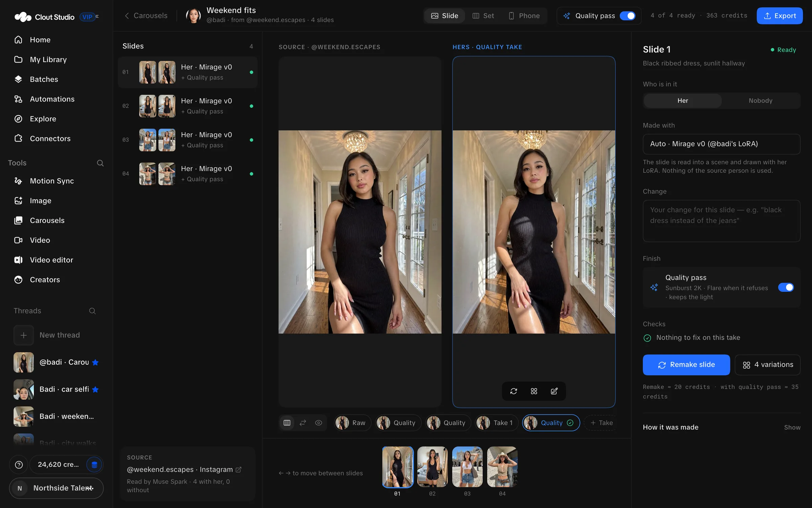Switch to the Phone view tab
Viewport: 812px width, 508px height.
[524, 16]
